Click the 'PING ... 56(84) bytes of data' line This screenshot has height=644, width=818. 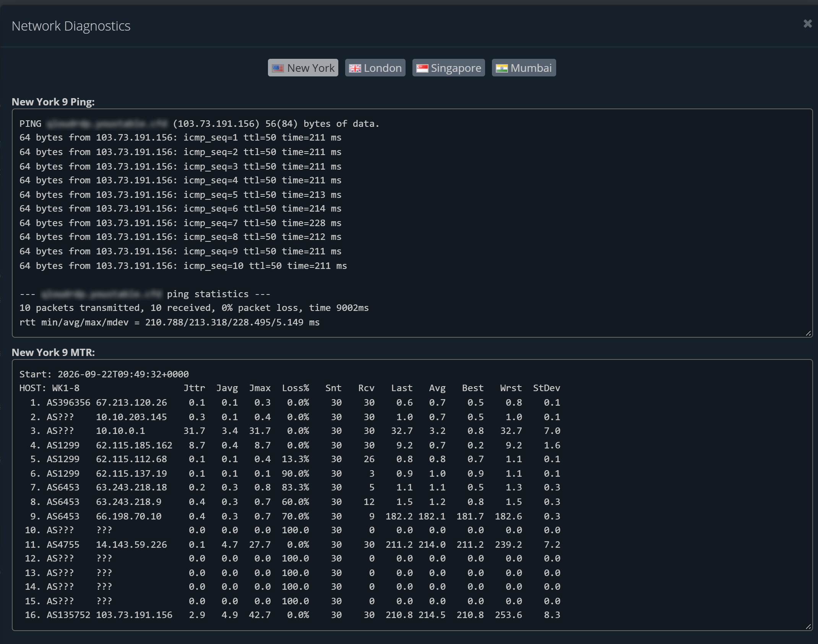199,123
